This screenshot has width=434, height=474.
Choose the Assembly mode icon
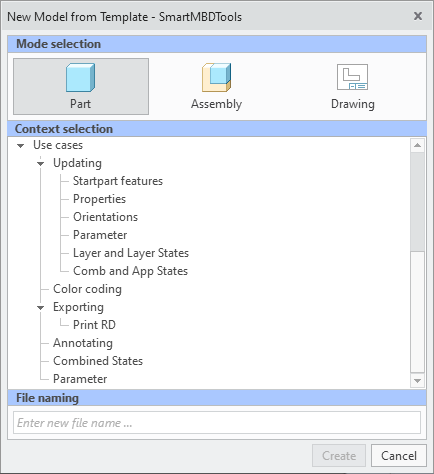coord(216,77)
